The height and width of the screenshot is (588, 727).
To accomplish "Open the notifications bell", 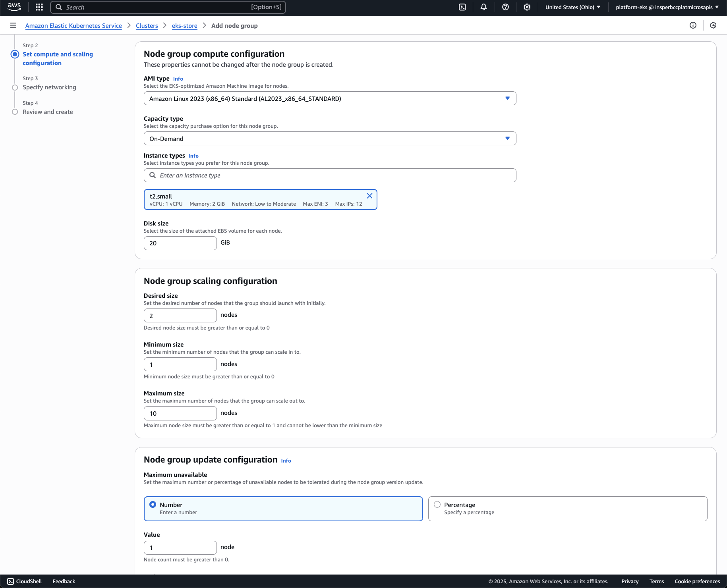I will 483,7.
